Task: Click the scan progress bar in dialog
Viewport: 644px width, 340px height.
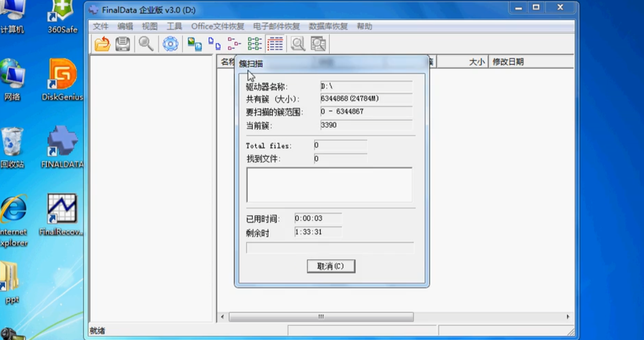Action: coord(330,248)
